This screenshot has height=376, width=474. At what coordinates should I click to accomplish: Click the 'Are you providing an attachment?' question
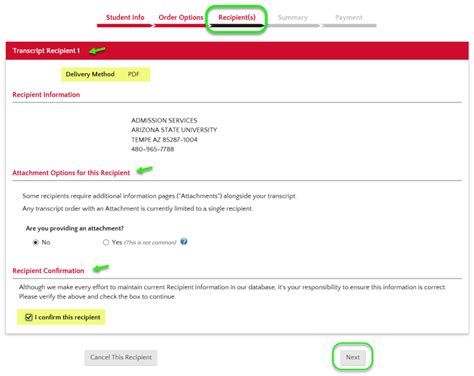tap(75, 228)
